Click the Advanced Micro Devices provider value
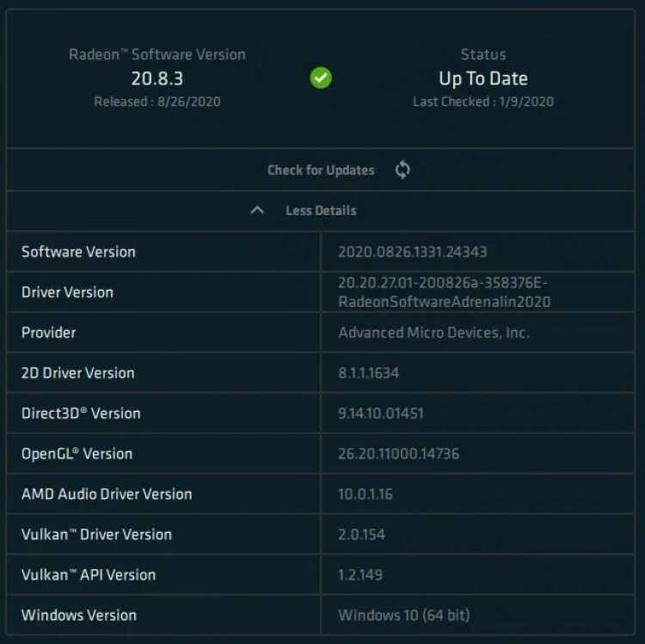 pyautogui.click(x=433, y=332)
